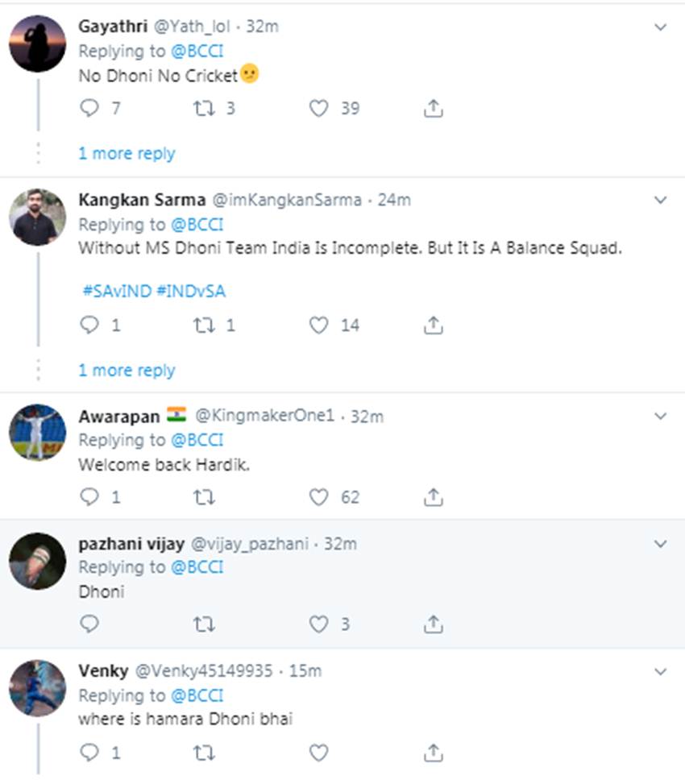
Task: Open the #INDvSA hashtag
Action: point(191,291)
